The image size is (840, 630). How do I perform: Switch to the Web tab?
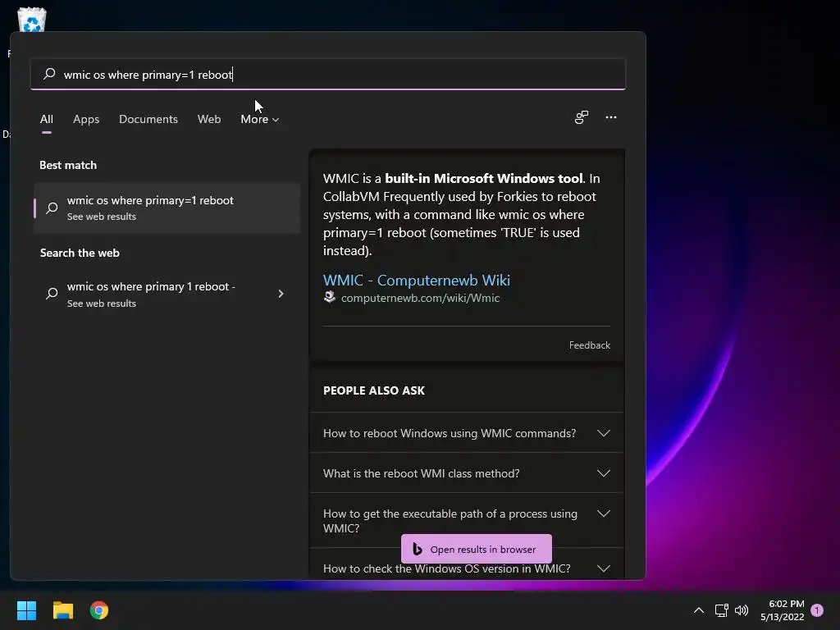click(x=209, y=119)
